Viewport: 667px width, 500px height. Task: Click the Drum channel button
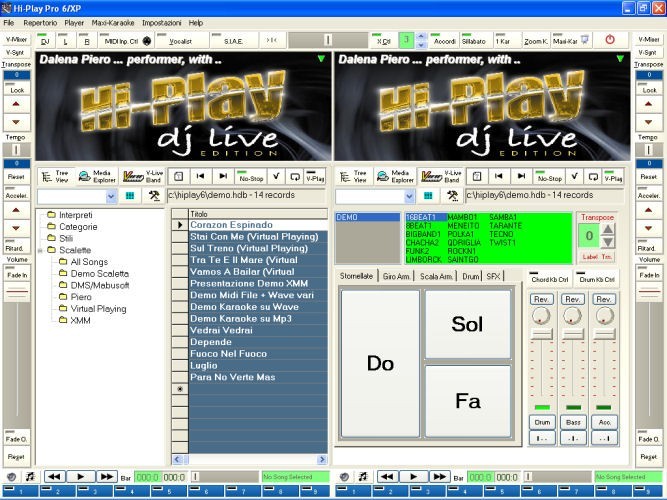point(542,422)
